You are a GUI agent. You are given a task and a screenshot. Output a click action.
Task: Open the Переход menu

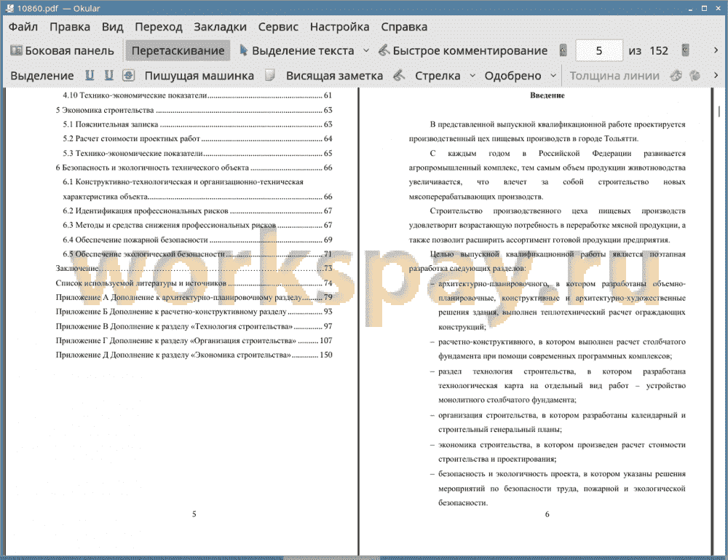pos(158,26)
